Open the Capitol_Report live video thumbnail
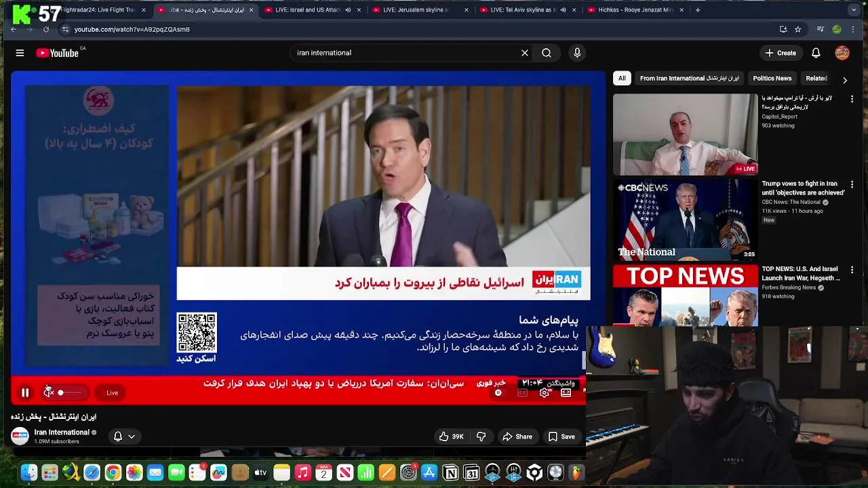Image resolution: width=868 pixels, height=488 pixels. coord(685,134)
